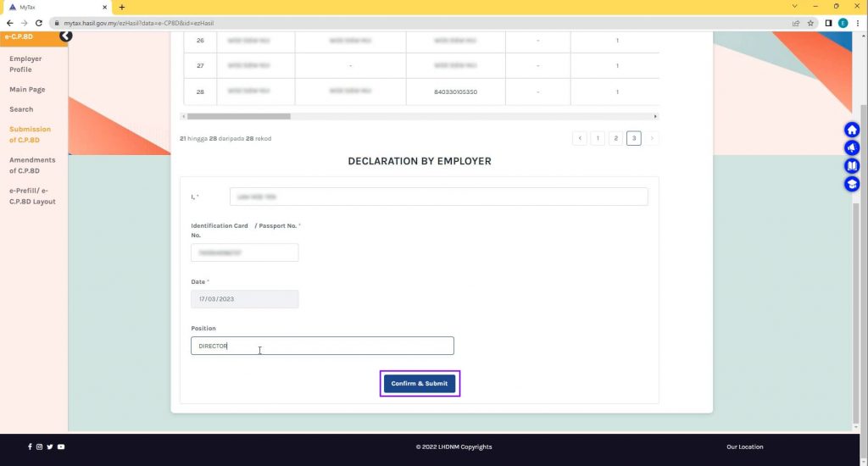Go to previous page of records
The image size is (868, 466).
coord(580,138)
